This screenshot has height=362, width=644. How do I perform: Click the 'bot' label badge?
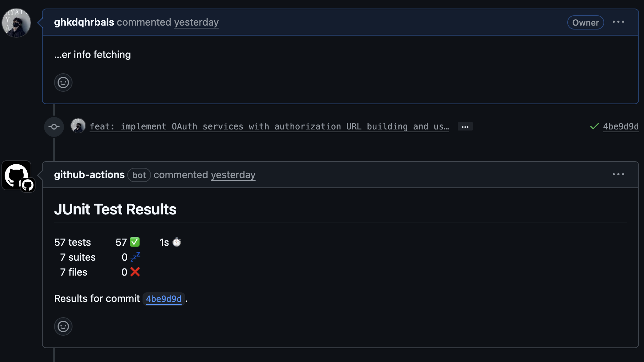coord(139,175)
